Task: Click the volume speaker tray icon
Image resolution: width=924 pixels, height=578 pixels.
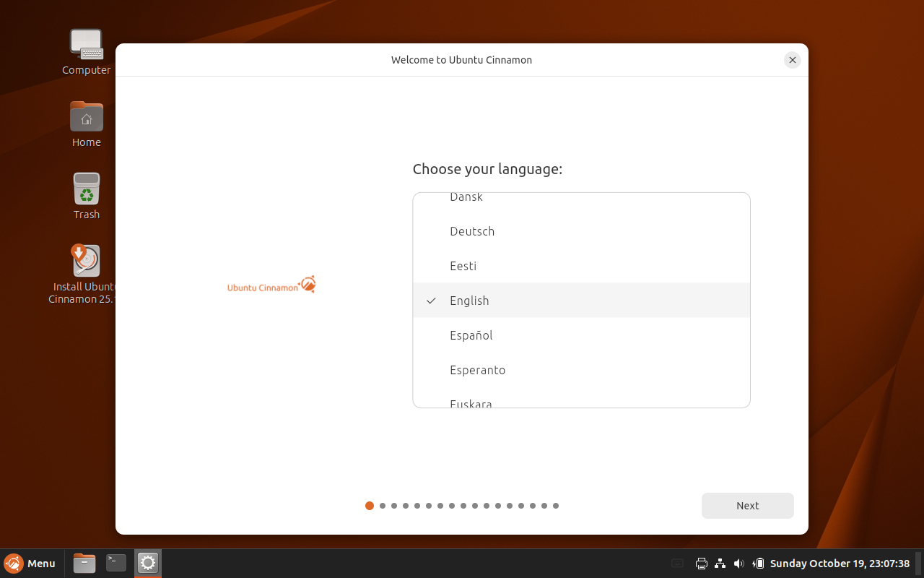Action: tap(738, 564)
